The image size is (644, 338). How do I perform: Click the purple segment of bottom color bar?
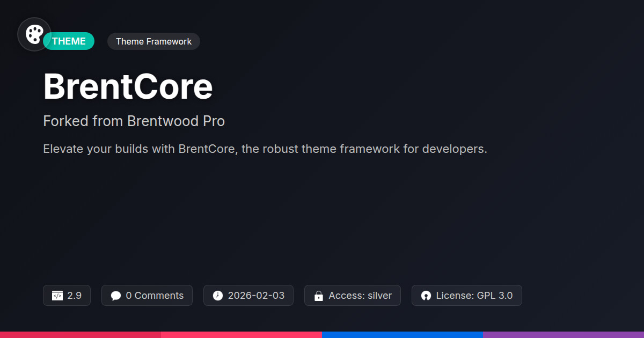pos(563,334)
